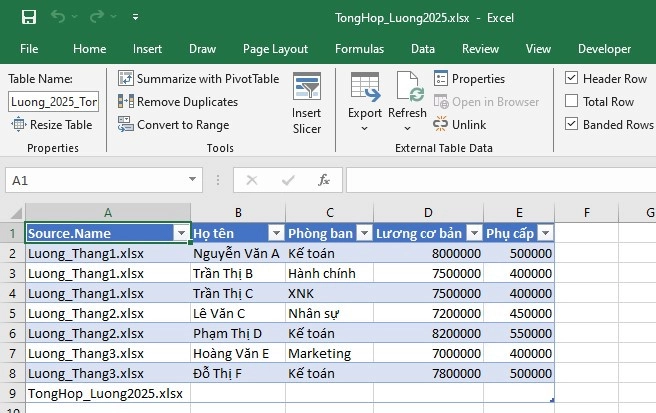656x413 pixels.
Task: Uncheck the Header Row checkbox
Action: [x=571, y=78]
